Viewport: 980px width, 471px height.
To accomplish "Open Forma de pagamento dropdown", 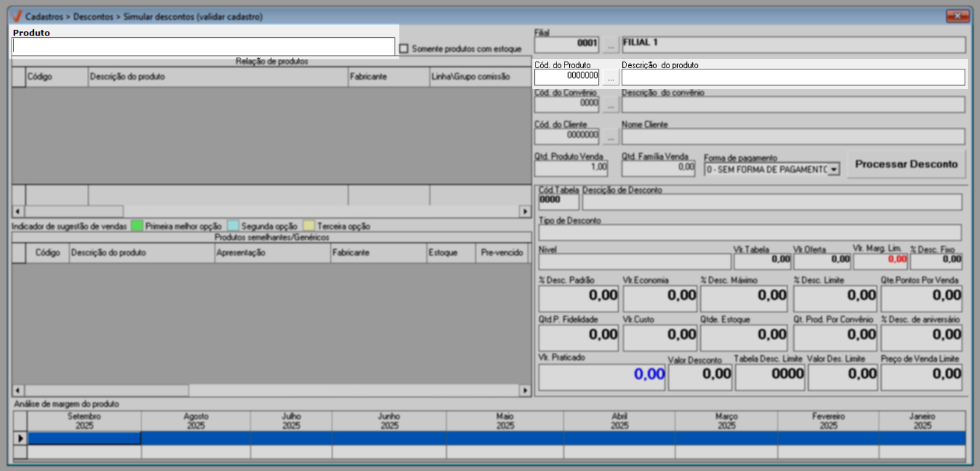I will tap(834, 169).
